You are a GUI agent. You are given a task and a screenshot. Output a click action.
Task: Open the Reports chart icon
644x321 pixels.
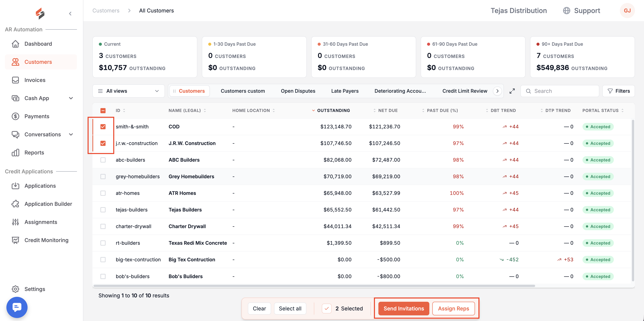coord(15,153)
